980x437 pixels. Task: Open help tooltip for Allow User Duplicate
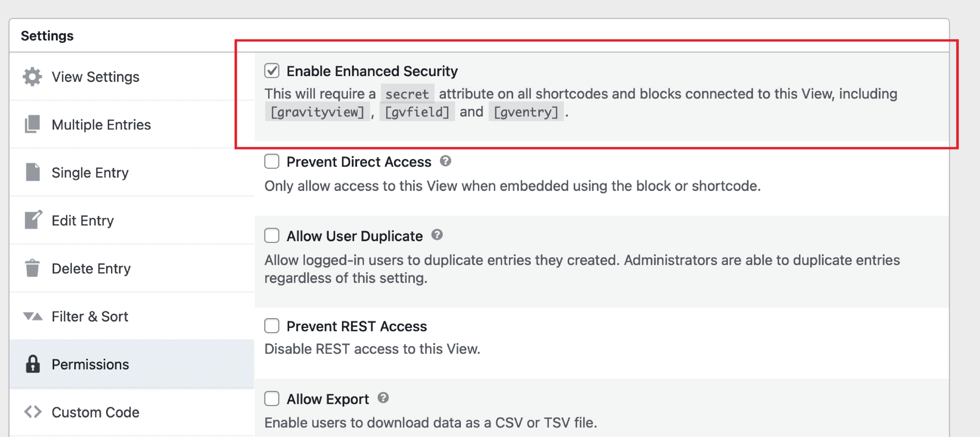click(437, 235)
